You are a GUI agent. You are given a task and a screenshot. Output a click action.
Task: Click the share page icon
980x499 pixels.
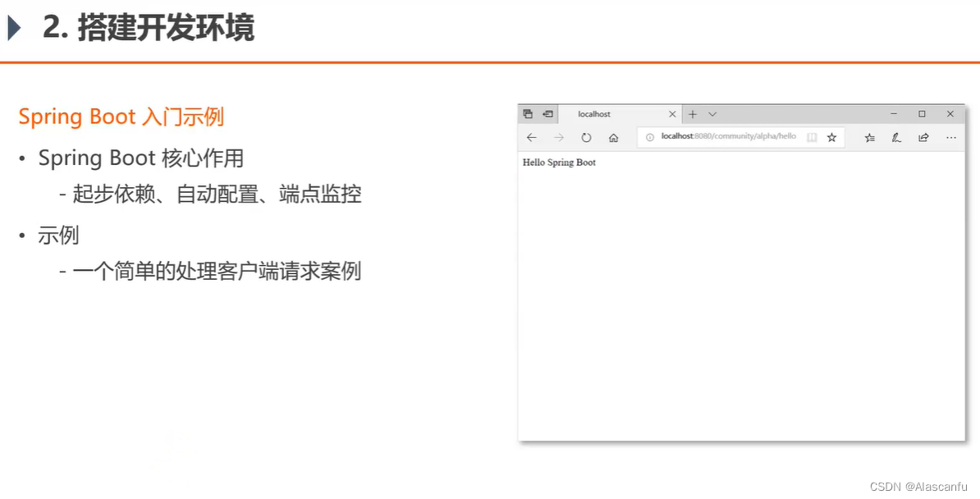click(923, 138)
